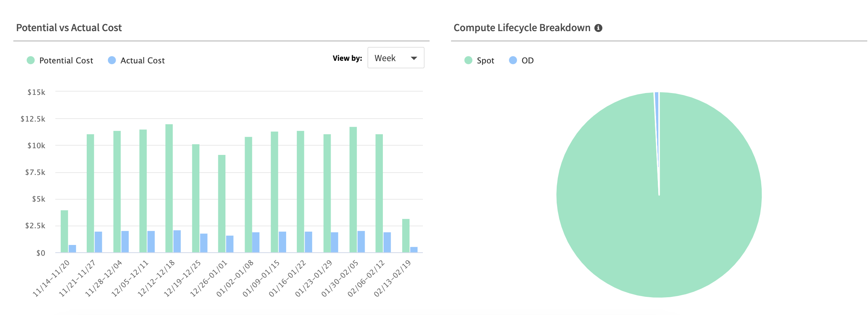
Task: Click the green Potential Cost legend dot
Action: pos(31,60)
